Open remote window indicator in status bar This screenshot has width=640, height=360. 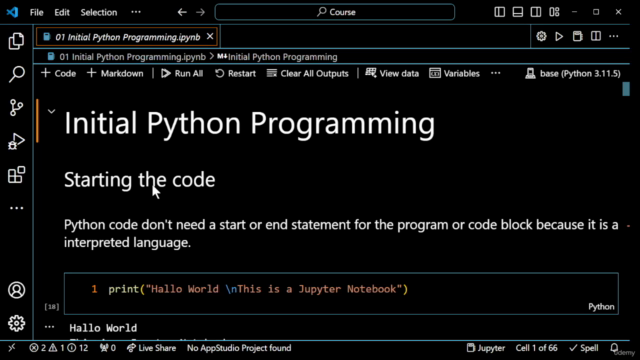11,348
